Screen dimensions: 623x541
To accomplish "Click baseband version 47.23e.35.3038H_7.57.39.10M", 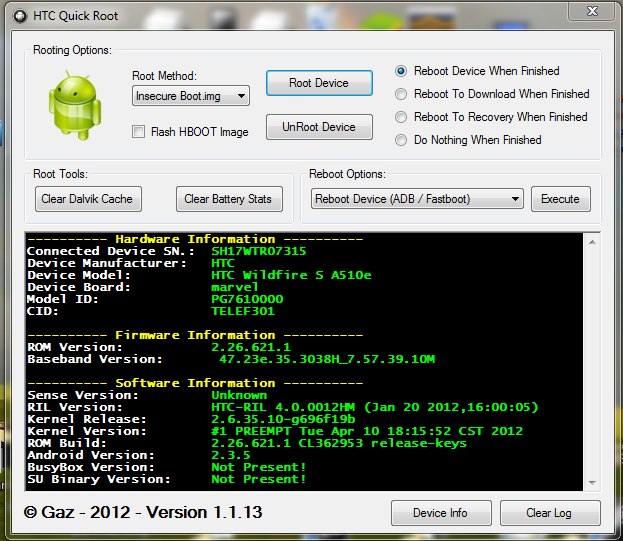I will [327, 359].
